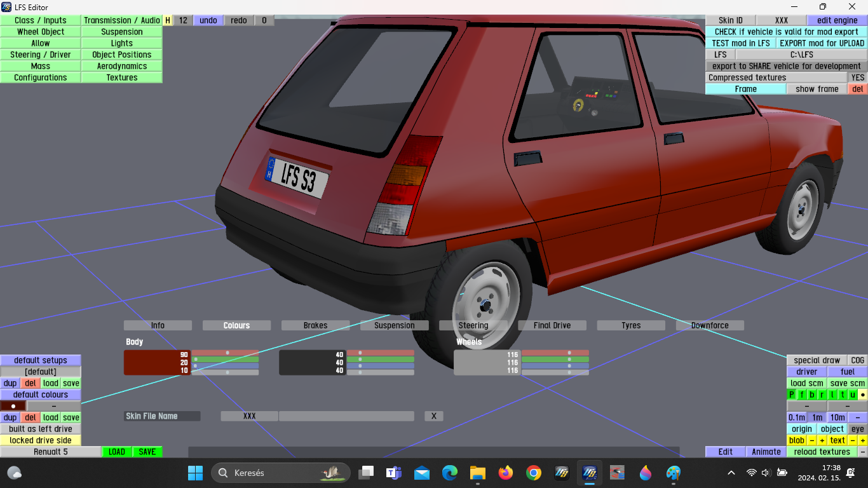
Task: Toggle the green u view button
Action: pyautogui.click(x=853, y=395)
